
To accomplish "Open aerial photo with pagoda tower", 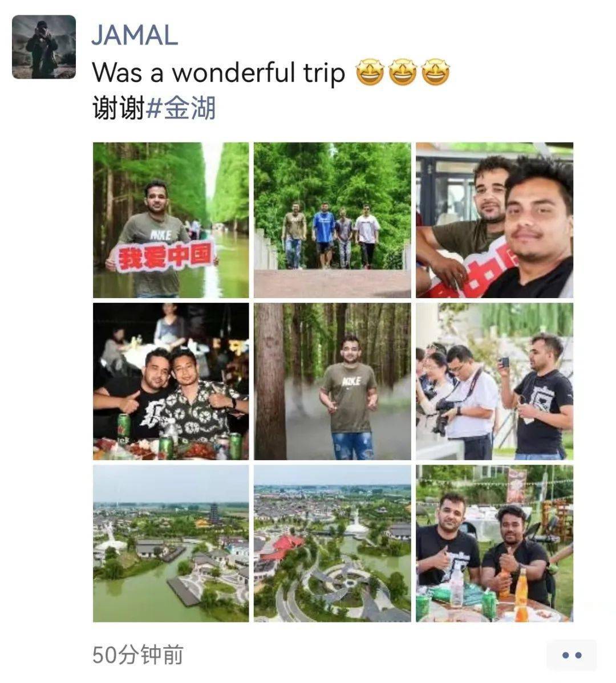I will coord(171,543).
